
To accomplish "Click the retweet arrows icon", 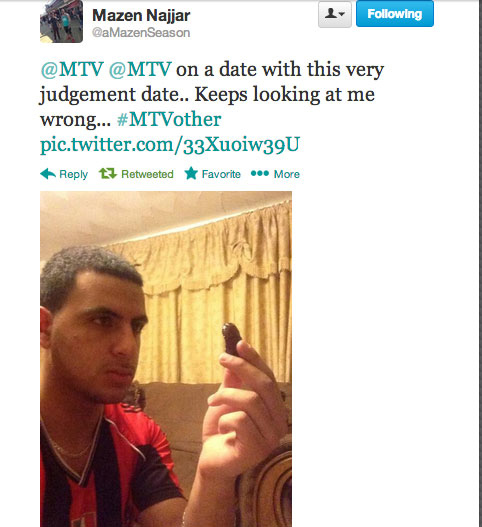I will (108, 173).
